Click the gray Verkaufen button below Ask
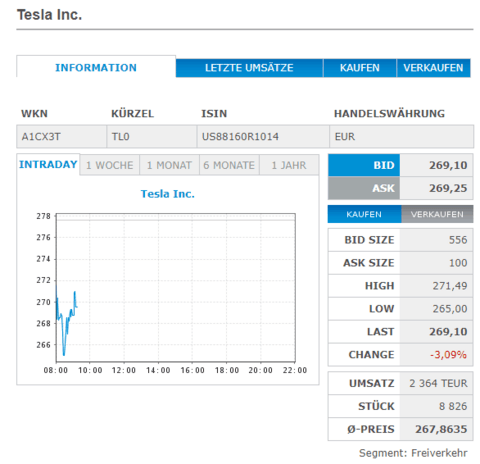Image resolution: width=480 pixels, height=464 pixels. (437, 214)
